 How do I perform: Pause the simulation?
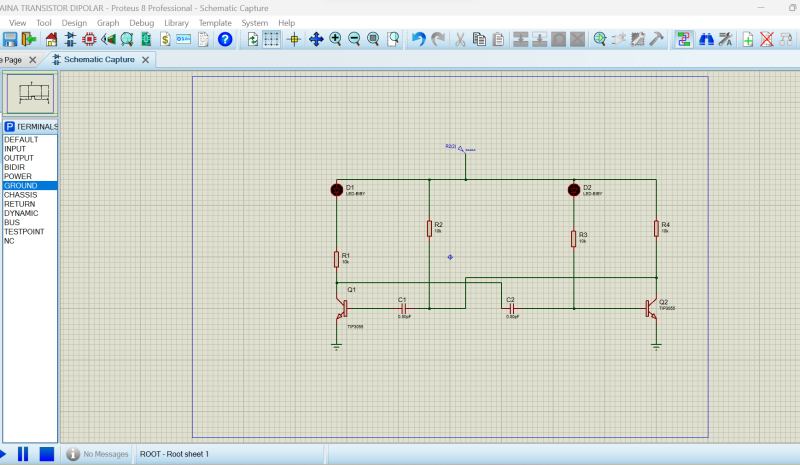click(23, 454)
